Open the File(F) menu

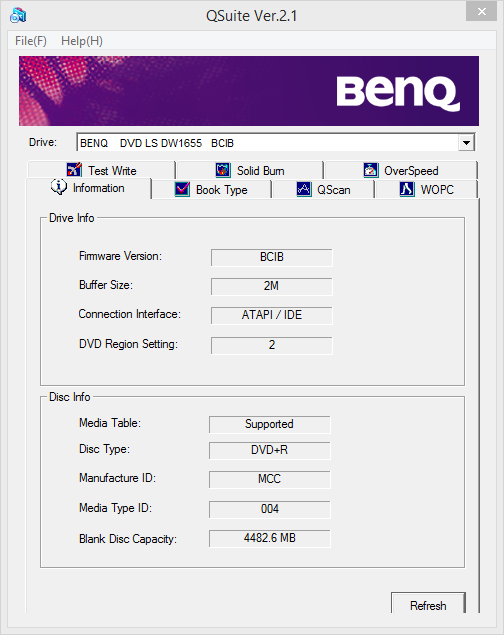point(31,41)
